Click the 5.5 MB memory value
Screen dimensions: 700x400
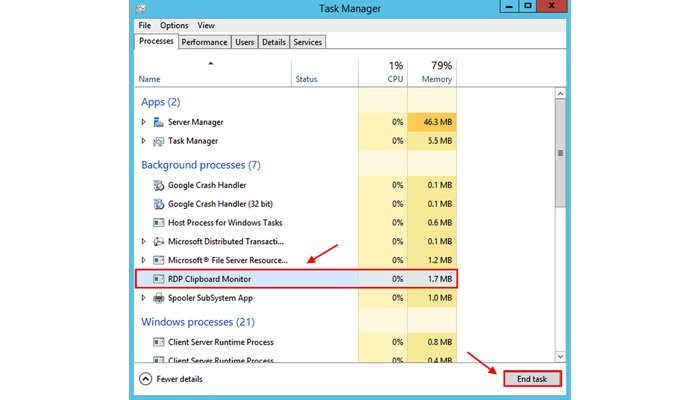coord(440,141)
